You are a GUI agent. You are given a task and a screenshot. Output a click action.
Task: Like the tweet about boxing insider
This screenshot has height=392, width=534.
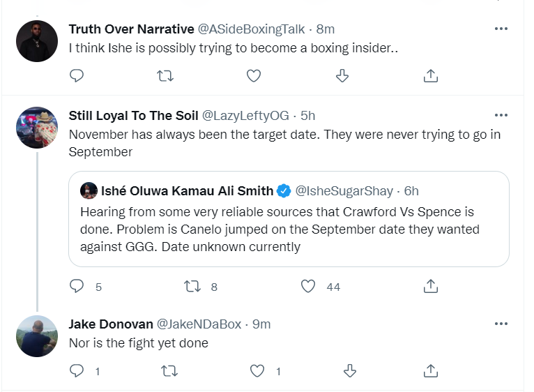[x=254, y=75]
